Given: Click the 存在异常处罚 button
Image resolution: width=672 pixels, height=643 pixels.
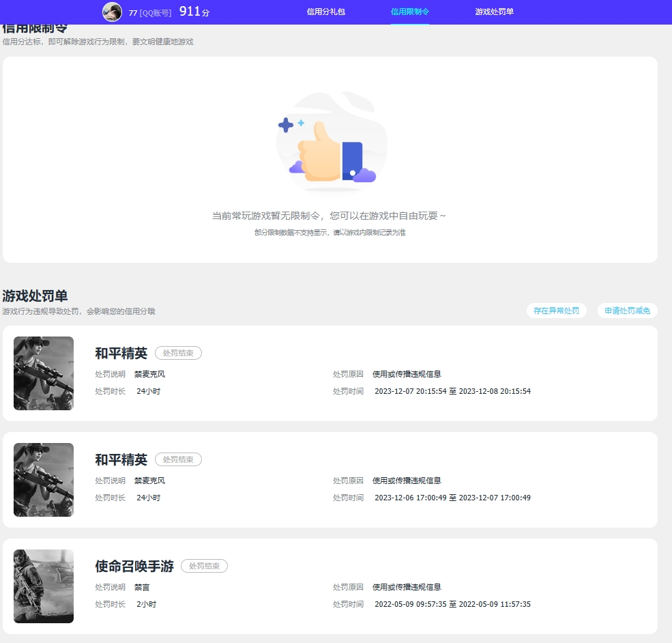Looking at the screenshot, I should [x=556, y=311].
